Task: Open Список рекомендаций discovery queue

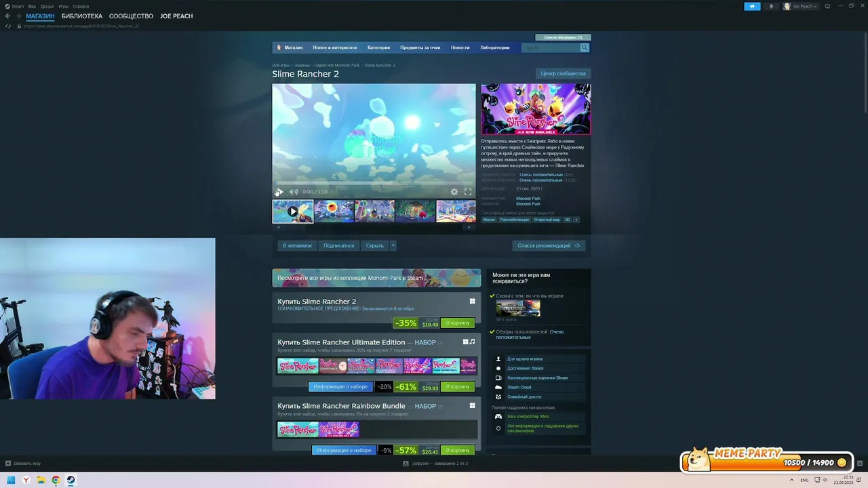Action: pyautogui.click(x=549, y=245)
